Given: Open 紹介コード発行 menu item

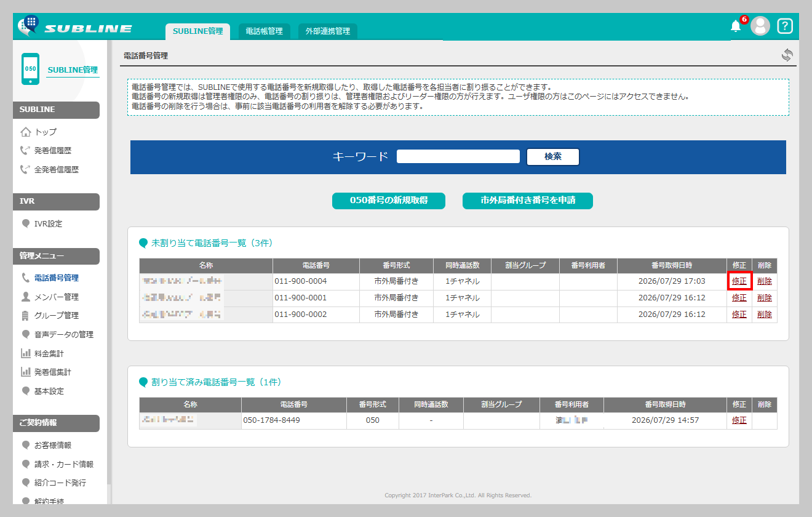Looking at the screenshot, I should click(x=60, y=483).
